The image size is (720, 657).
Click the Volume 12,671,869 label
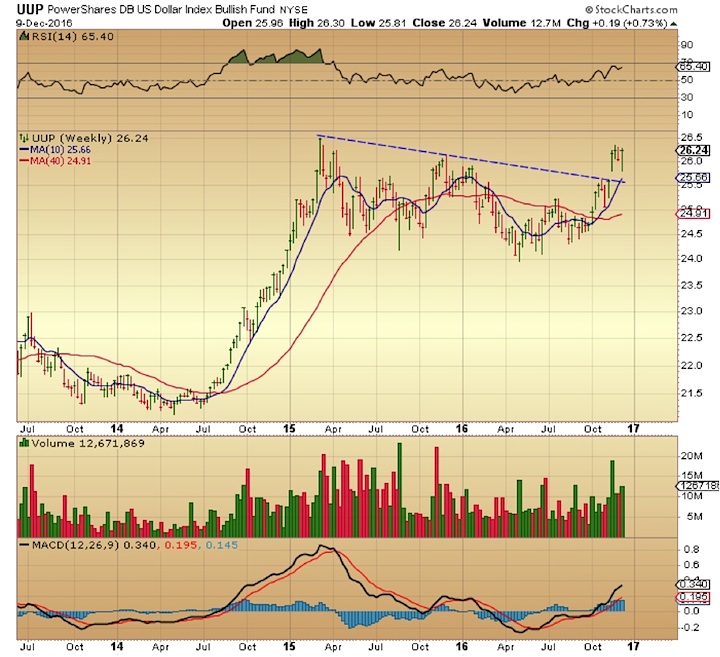tap(88, 443)
